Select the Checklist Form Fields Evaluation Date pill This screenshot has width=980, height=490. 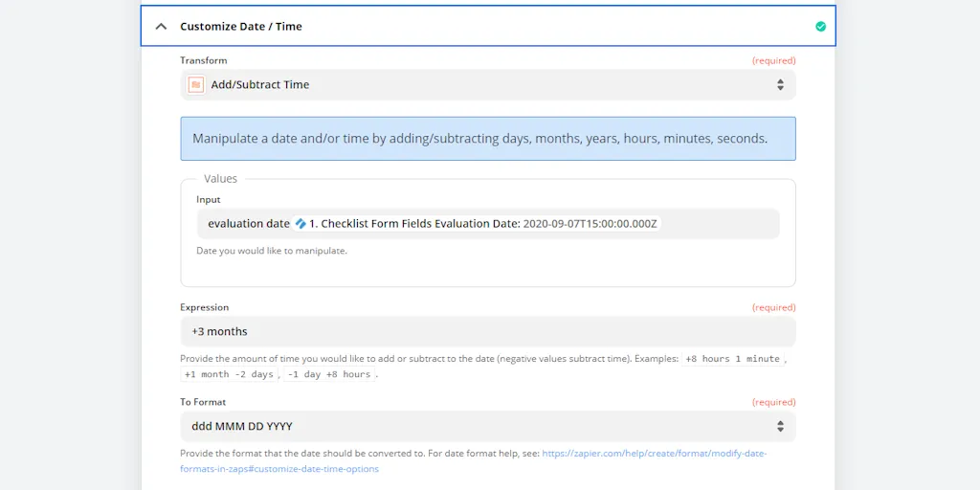pos(477,224)
